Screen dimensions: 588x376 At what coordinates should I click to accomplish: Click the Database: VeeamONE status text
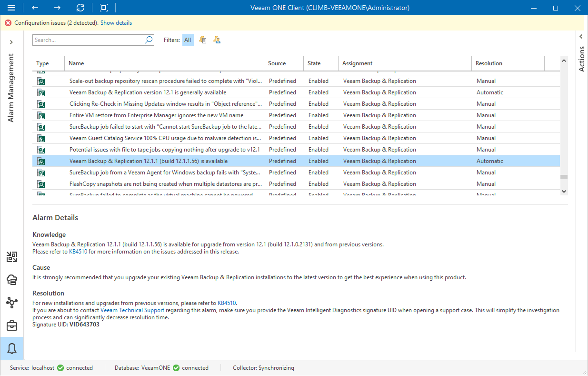(x=143, y=368)
